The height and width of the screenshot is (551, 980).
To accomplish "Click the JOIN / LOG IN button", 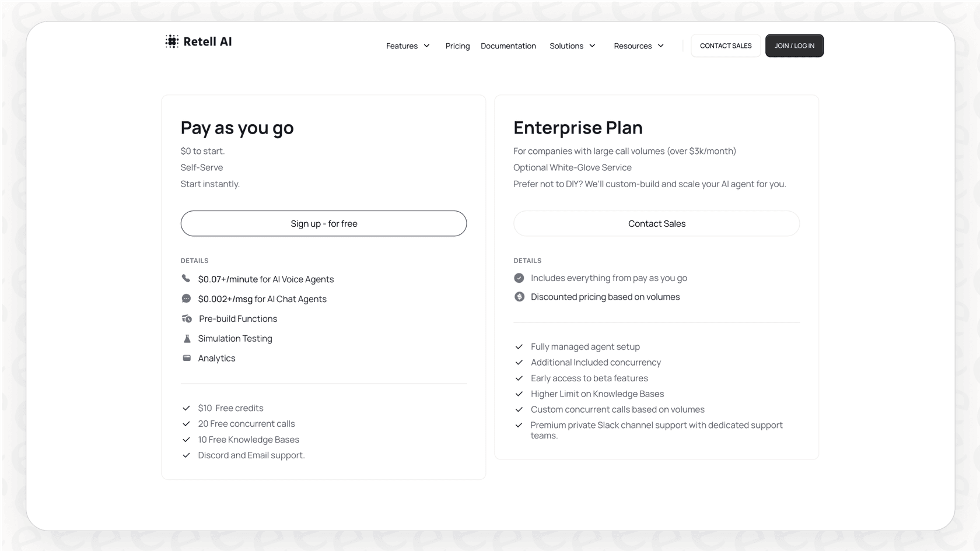I will pyautogui.click(x=794, y=45).
